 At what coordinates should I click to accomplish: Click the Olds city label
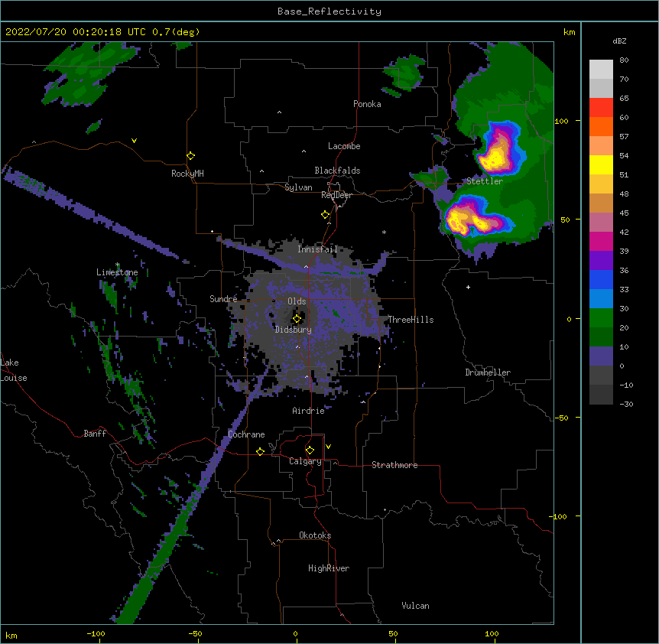297,301
